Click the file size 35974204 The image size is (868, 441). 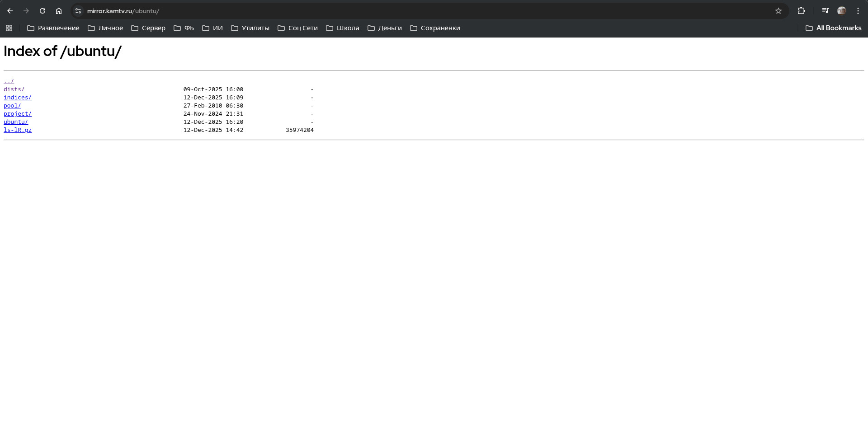pos(300,130)
